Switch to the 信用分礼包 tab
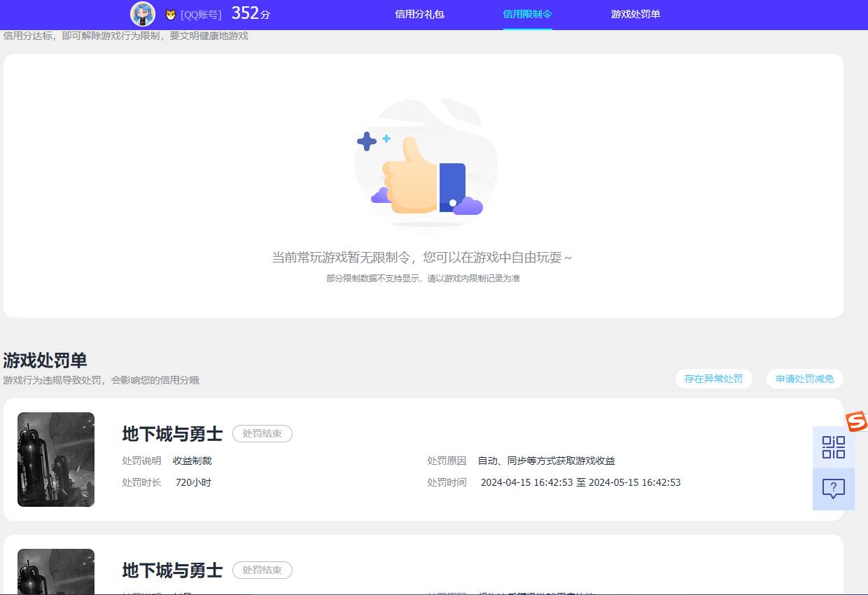 pos(419,14)
